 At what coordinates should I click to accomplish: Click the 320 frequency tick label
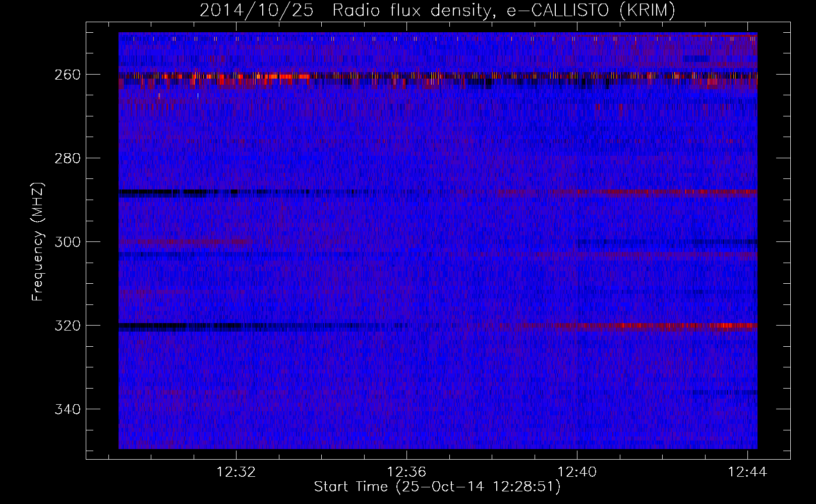[67, 326]
